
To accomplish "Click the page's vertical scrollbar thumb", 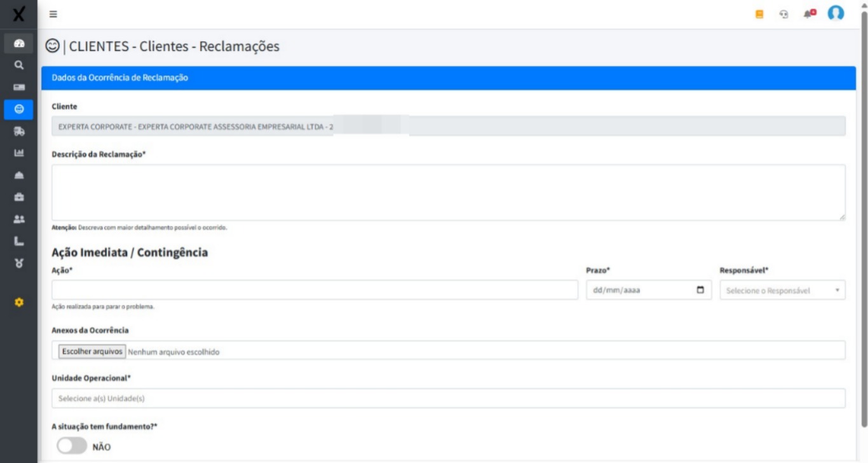I will pyautogui.click(x=864, y=216).
